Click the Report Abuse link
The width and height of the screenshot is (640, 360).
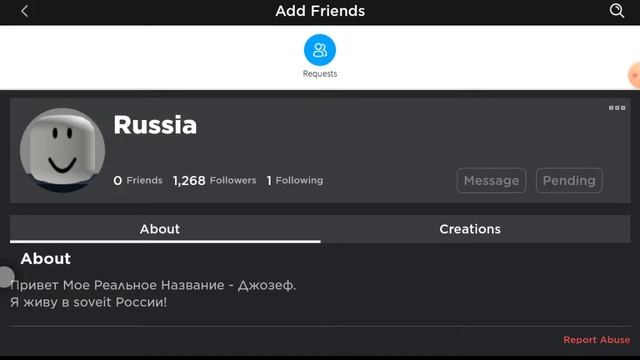point(596,340)
